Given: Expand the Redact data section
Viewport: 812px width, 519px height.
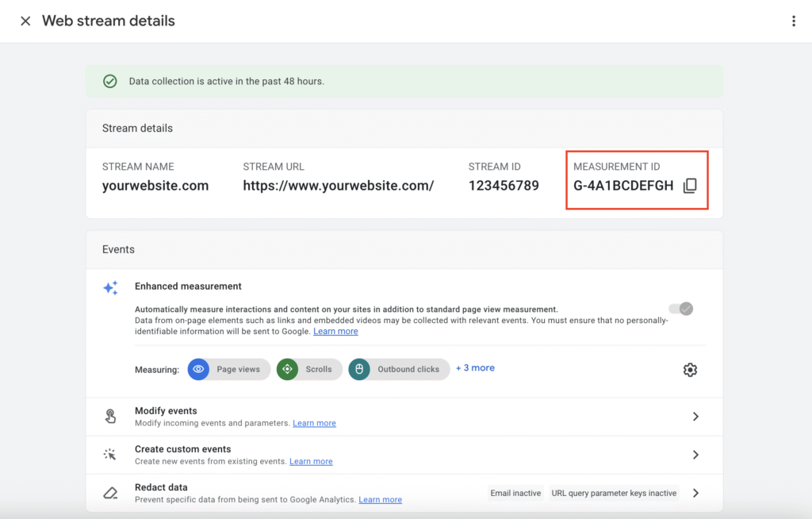Looking at the screenshot, I should (695, 492).
